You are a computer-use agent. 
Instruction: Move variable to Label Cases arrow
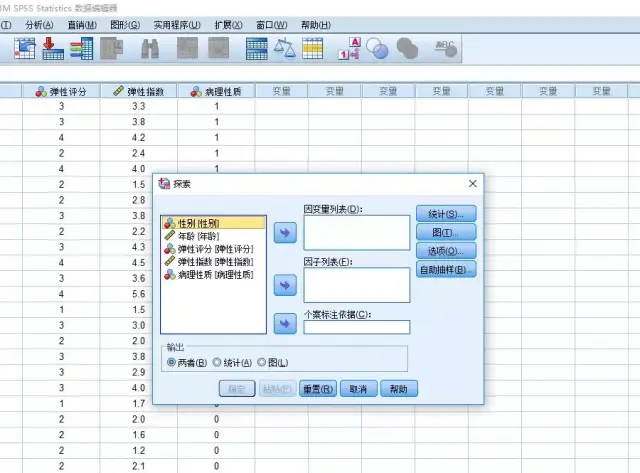(285, 324)
